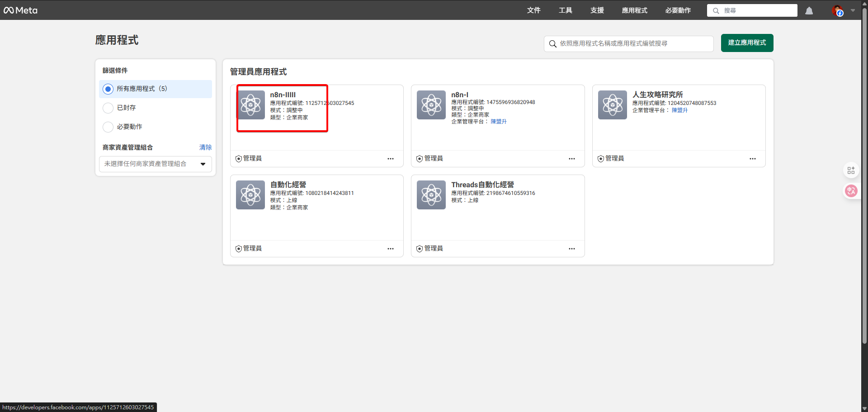Open the n8n-IIIII app icon

[x=250, y=105]
